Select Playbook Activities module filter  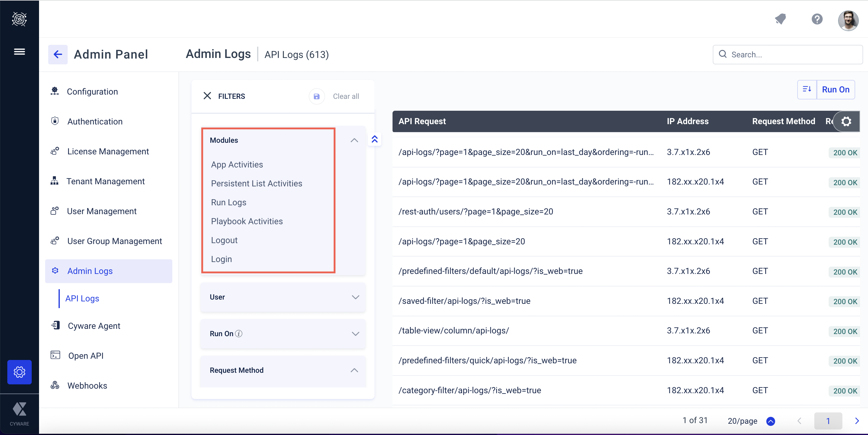tap(247, 221)
